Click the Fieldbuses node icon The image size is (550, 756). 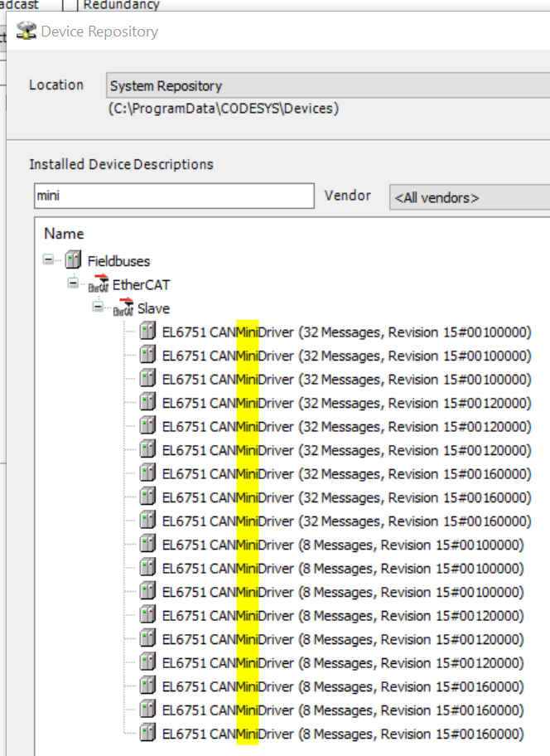tap(74, 260)
